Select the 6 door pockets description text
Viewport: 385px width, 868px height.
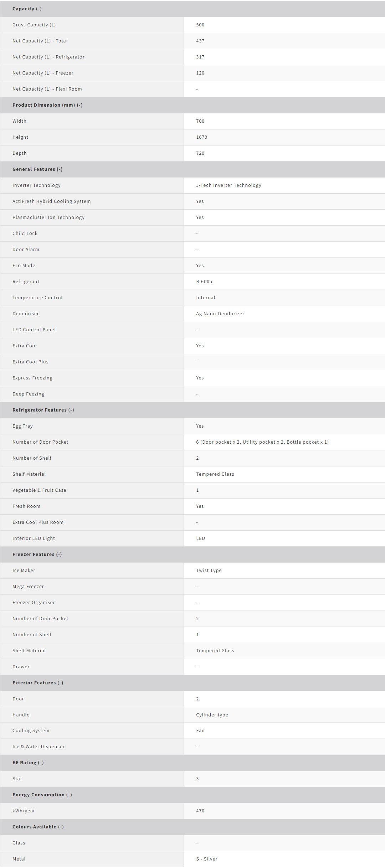point(262,442)
